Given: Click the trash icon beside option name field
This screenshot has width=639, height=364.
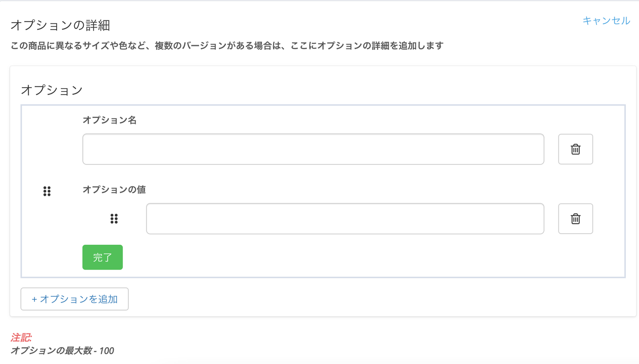Looking at the screenshot, I should coord(575,149).
